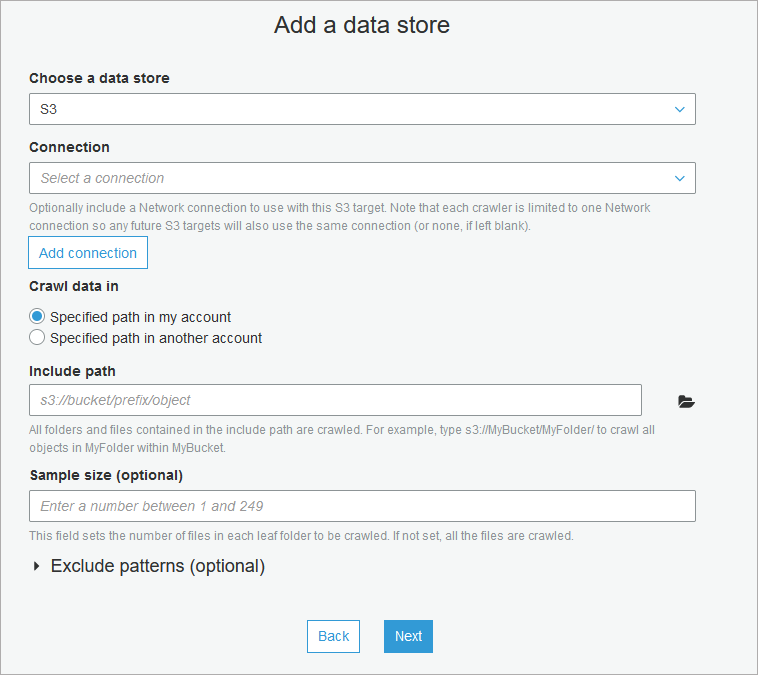Go back with the Back button
The width and height of the screenshot is (758, 675).
point(333,636)
